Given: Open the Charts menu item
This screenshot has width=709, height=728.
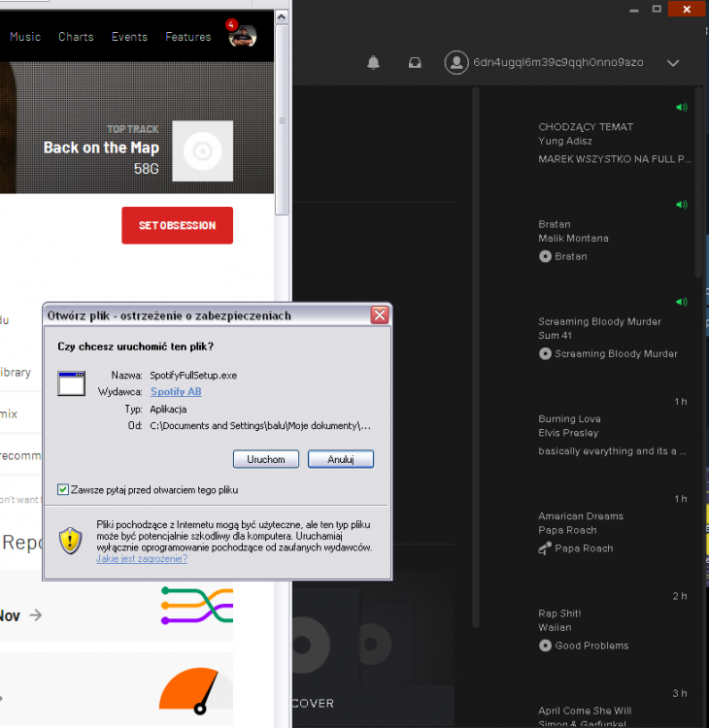Looking at the screenshot, I should pyautogui.click(x=76, y=37).
